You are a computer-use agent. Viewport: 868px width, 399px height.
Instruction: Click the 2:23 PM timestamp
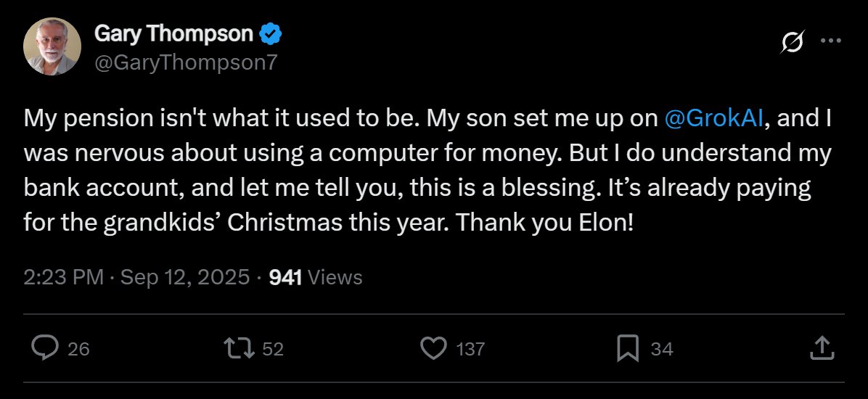(64, 277)
